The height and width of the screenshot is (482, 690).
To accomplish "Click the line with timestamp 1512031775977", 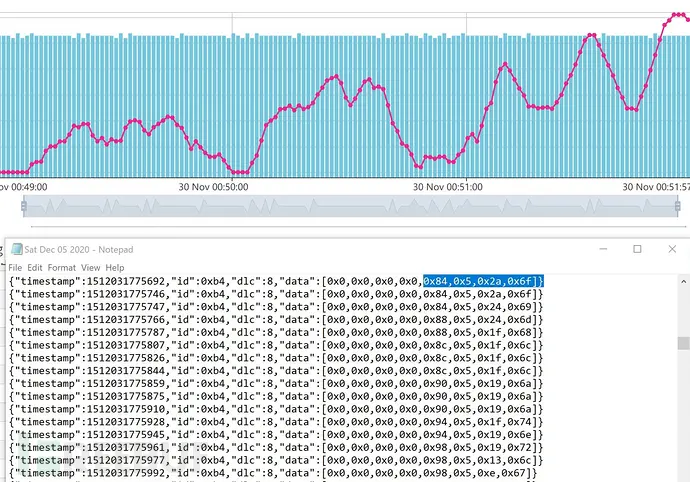I will [x=276, y=460].
